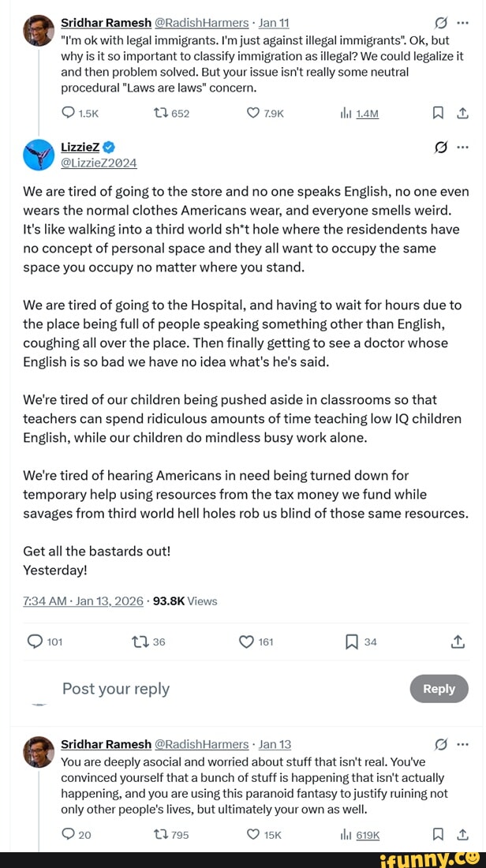Open the 7:34 AM Jan 13, 2026 timestamp
Image resolution: width=486 pixels, height=868 pixels.
[x=83, y=600]
